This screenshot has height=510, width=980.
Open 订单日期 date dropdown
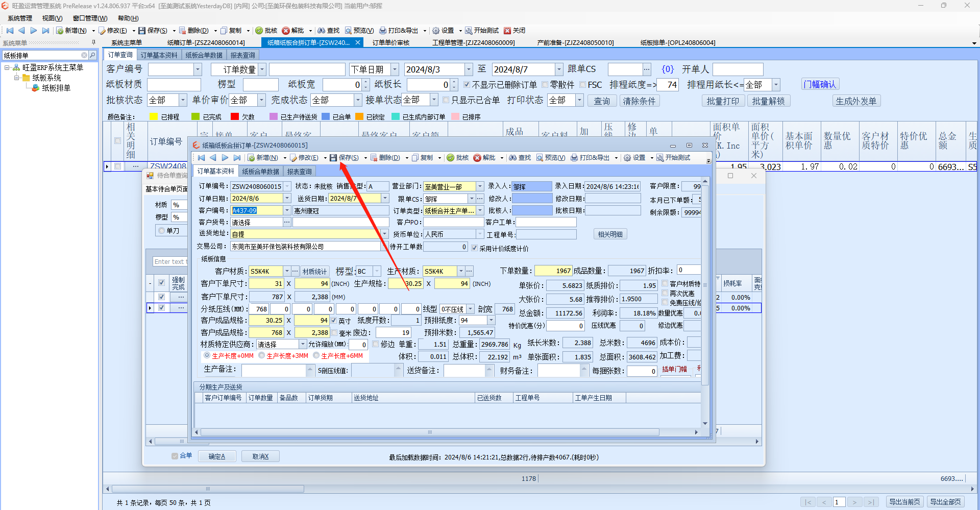pyautogui.click(x=287, y=198)
